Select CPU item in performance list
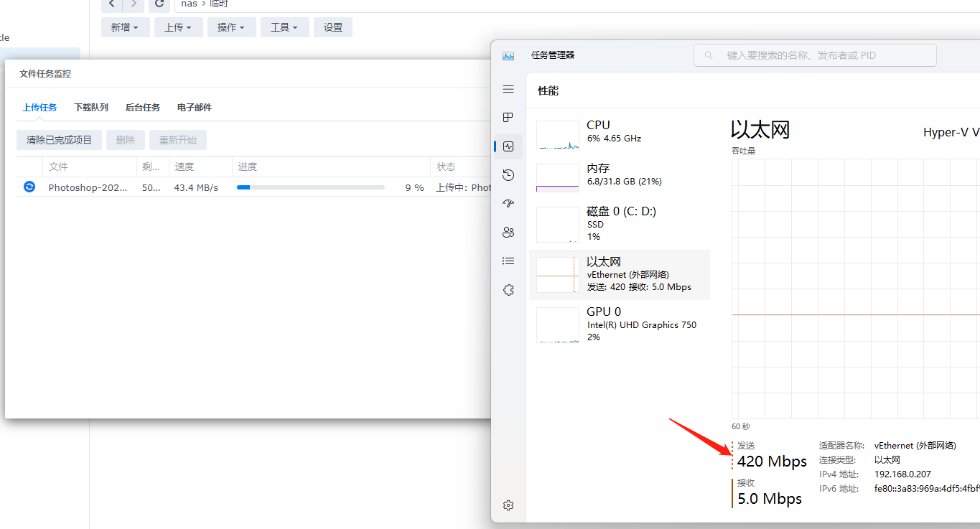980x529 pixels. click(620, 135)
